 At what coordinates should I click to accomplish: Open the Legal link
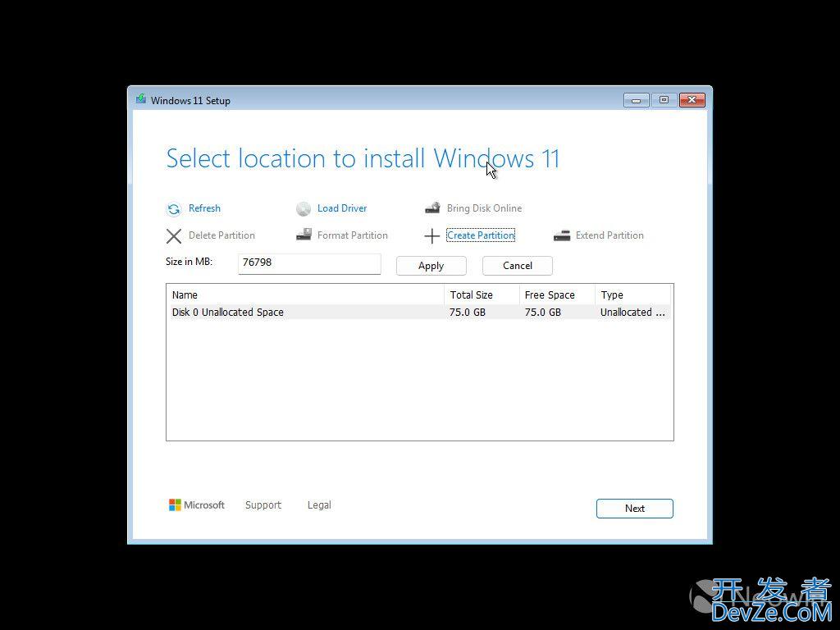[319, 504]
